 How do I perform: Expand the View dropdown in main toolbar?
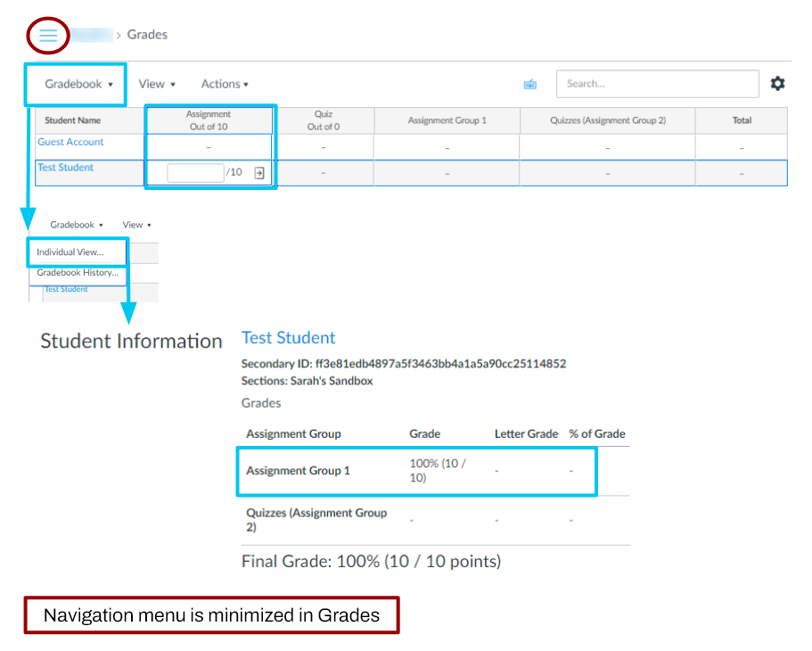156,84
